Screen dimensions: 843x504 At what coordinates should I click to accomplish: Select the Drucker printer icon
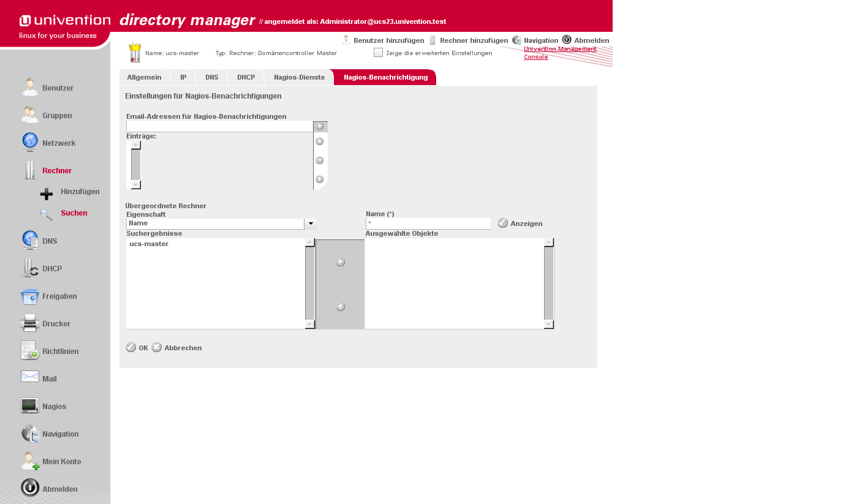tap(29, 323)
